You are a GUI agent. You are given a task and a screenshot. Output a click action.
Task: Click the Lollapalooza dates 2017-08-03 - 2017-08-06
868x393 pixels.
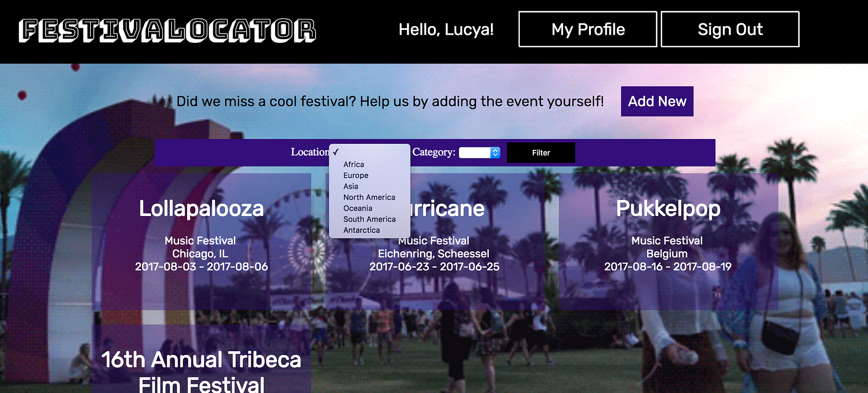pos(201,267)
